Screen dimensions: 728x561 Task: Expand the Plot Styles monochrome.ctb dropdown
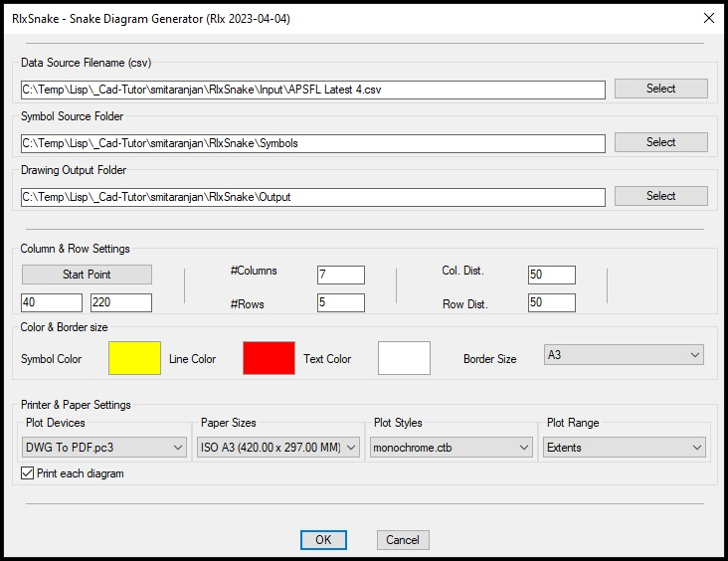pos(452,448)
